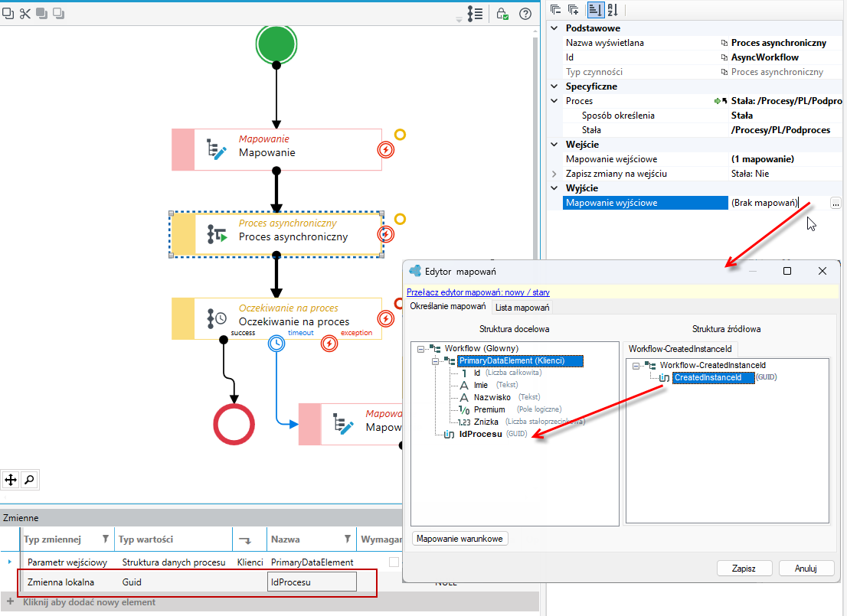Screen dimensions: 847x616
Task: Collapse the Workflow-CreatedInstanceId source tree node
Action: (636, 366)
